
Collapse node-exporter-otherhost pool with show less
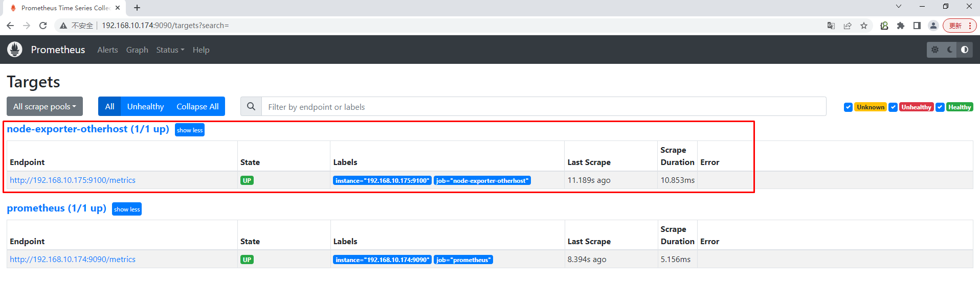[190, 130]
